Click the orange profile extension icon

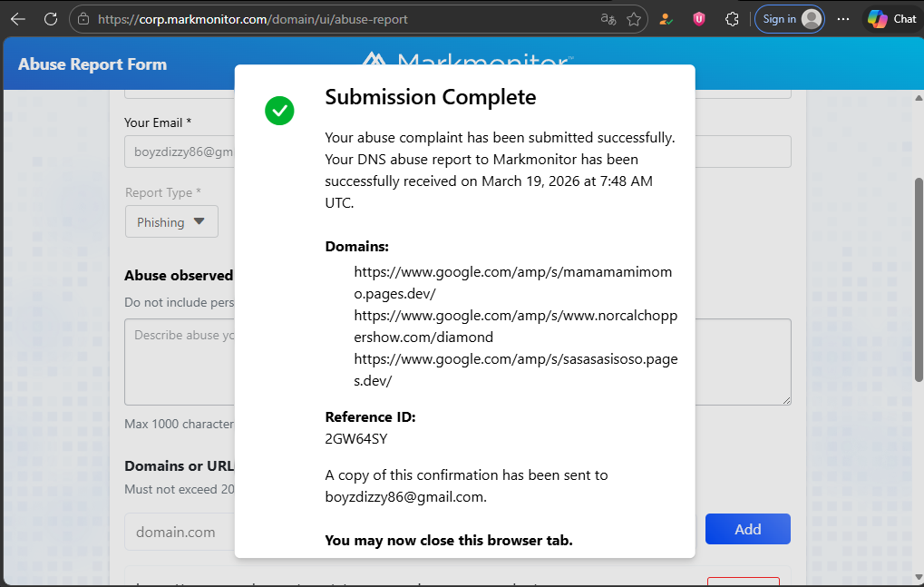pos(666,19)
